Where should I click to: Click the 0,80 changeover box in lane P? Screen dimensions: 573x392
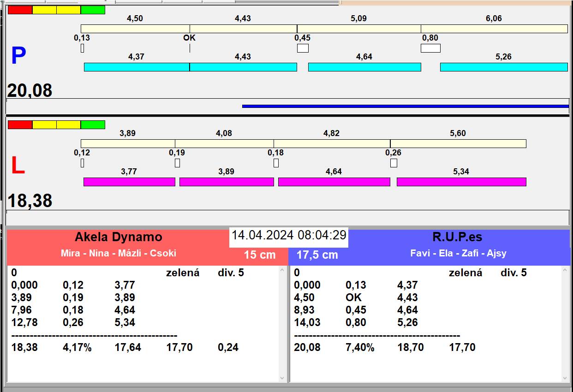point(430,48)
